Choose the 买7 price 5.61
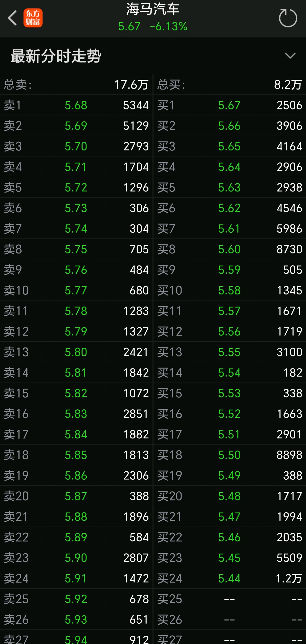 click(x=229, y=229)
